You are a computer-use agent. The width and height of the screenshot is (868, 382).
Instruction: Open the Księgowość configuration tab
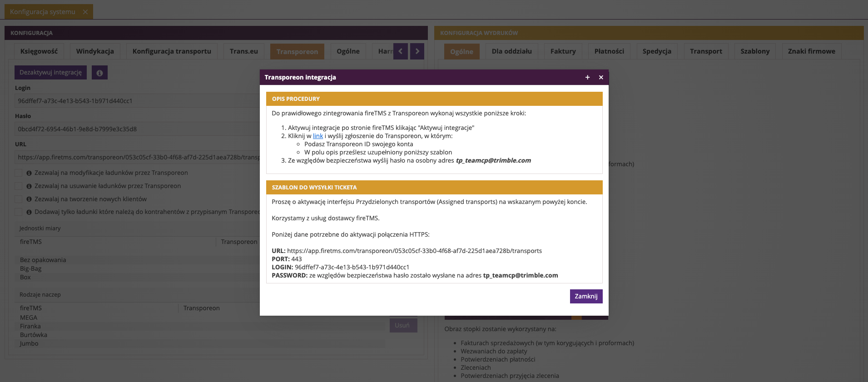[x=39, y=51]
